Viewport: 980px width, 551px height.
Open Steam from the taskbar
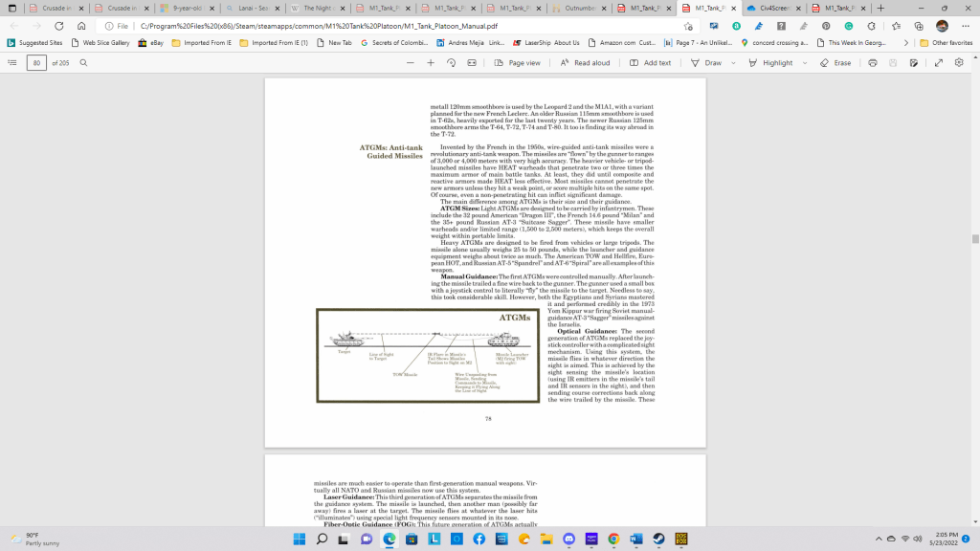(x=658, y=540)
